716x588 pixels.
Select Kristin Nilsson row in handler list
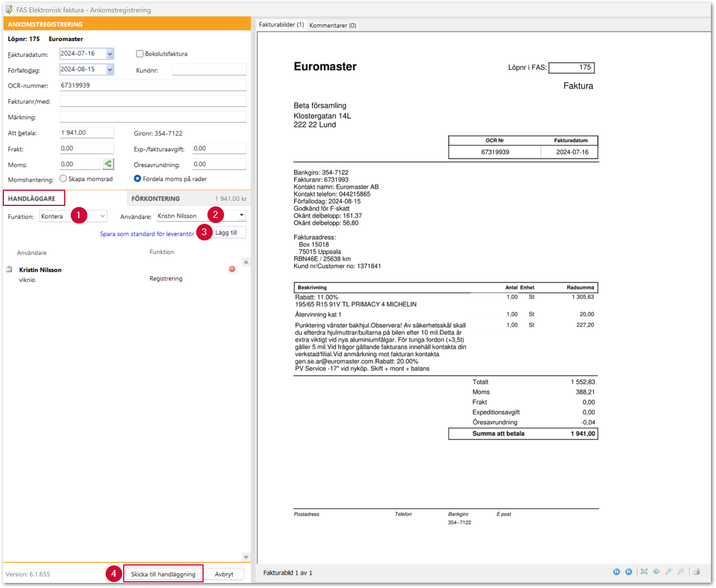121,274
